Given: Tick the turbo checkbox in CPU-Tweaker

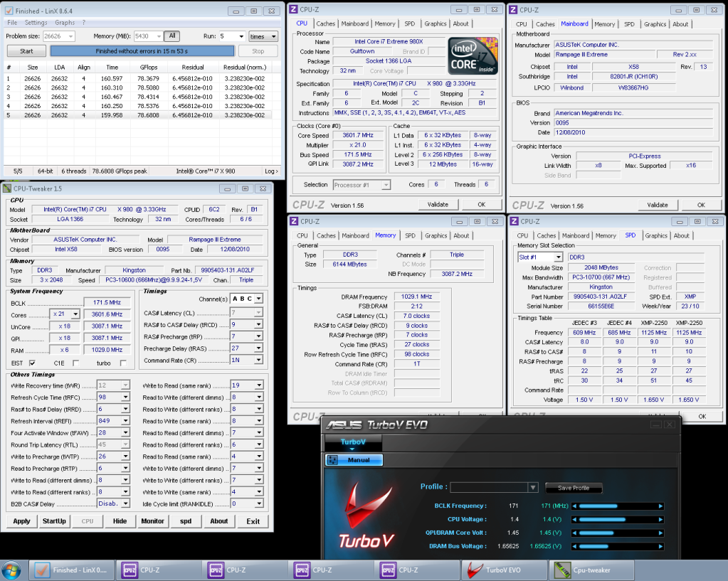Looking at the screenshot, I should (123, 363).
